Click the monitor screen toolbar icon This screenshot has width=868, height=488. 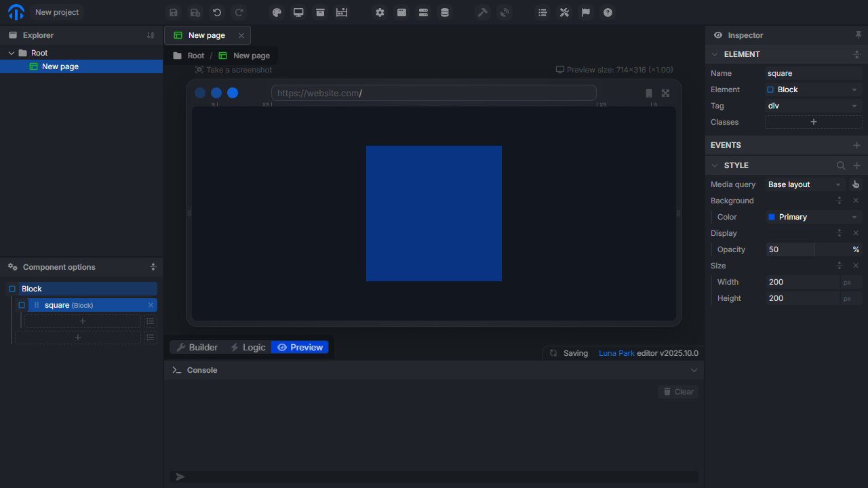298,12
